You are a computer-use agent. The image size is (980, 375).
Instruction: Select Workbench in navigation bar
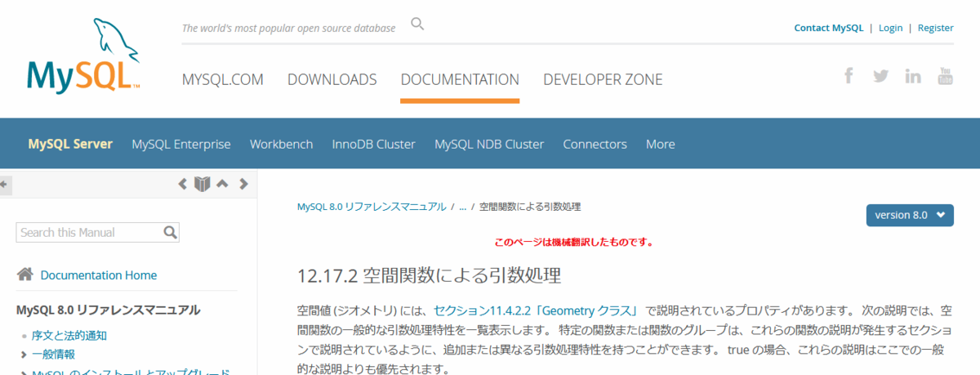click(281, 144)
